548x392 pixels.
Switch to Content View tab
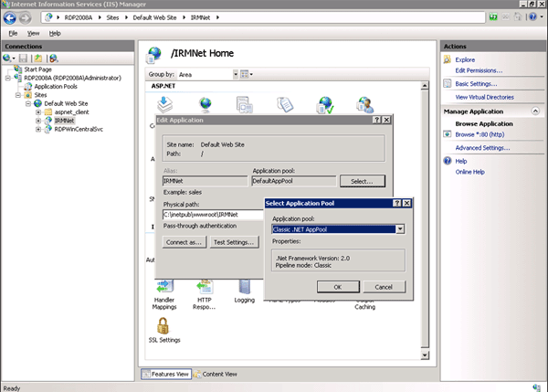216,374
